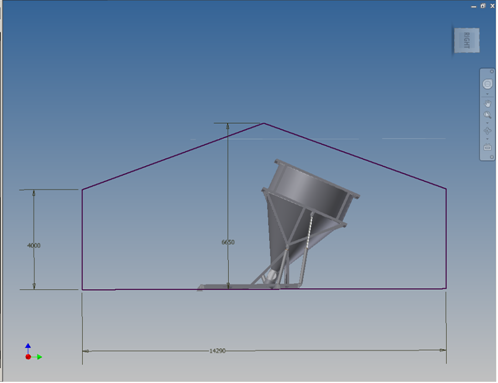Minimize the document window
Screen dimensions: 498x383
point(474,6)
